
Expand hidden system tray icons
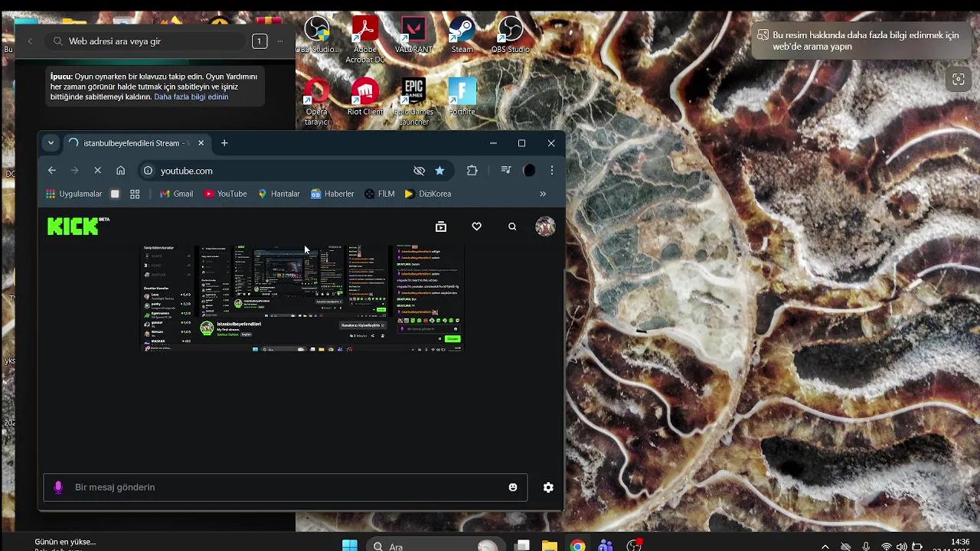825,546
